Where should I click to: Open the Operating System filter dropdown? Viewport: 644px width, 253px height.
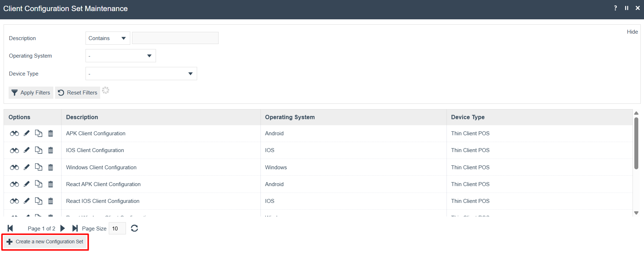click(121, 56)
